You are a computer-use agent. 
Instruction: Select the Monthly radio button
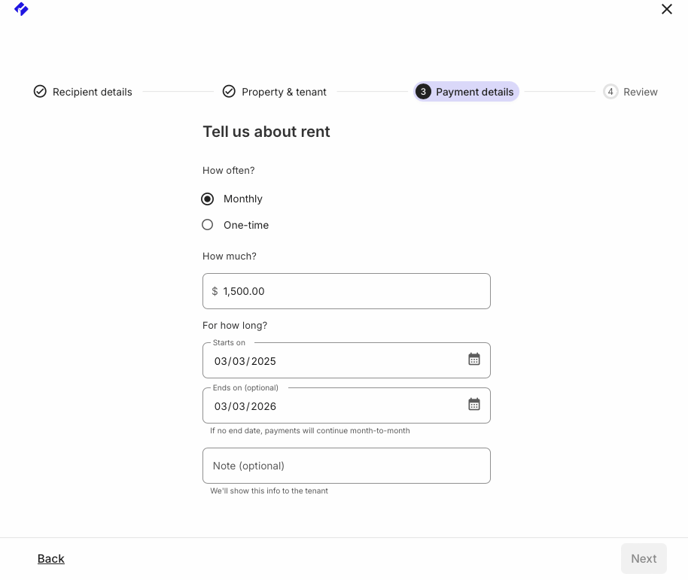pyautogui.click(x=208, y=199)
